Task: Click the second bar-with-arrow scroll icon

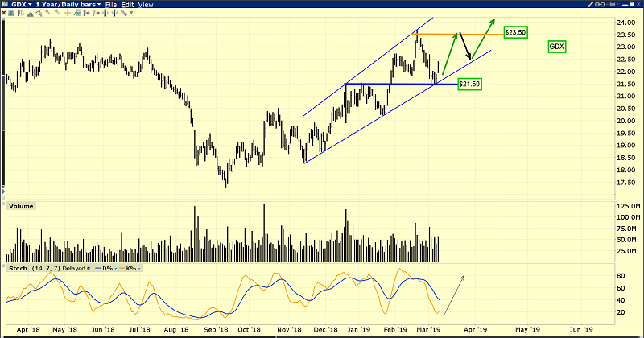Action: tap(96, 13)
